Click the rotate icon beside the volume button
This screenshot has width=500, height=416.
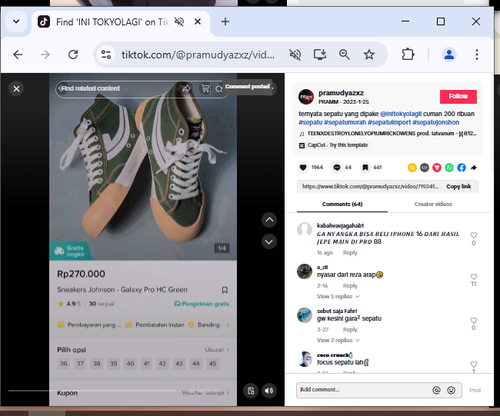pos(251,390)
